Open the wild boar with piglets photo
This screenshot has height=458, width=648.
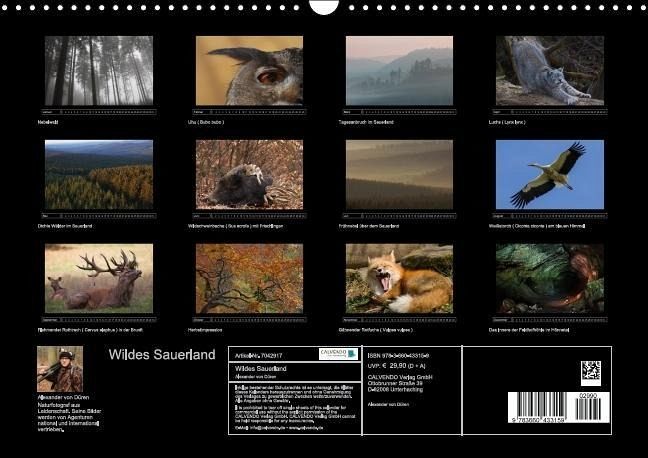[249, 174]
